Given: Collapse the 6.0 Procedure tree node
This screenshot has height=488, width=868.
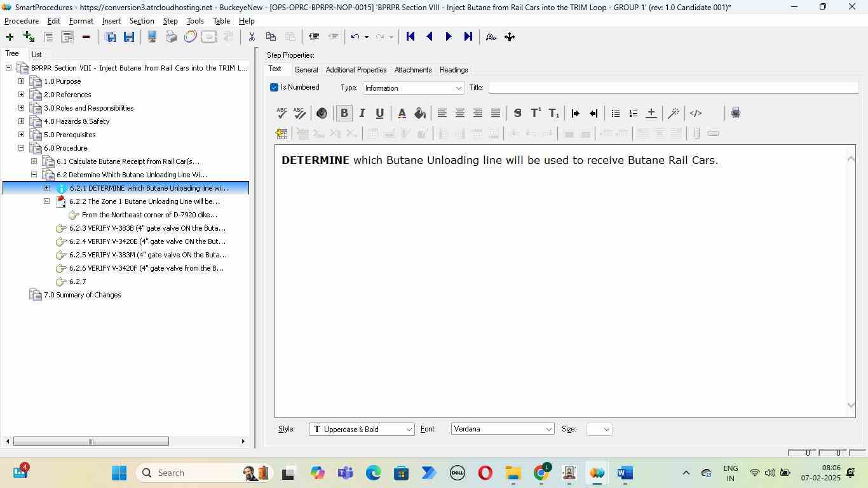Looking at the screenshot, I should pyautogui.click(x=21, y=148).
